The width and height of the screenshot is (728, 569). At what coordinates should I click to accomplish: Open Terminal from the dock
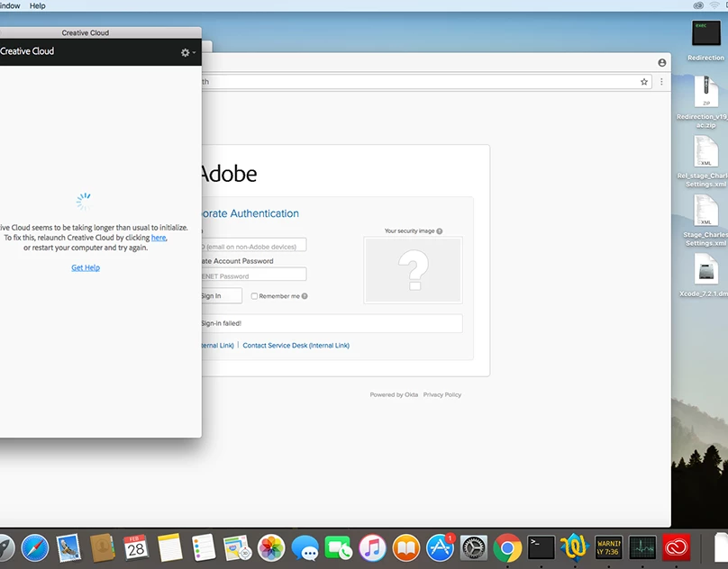tap(541, 546)
